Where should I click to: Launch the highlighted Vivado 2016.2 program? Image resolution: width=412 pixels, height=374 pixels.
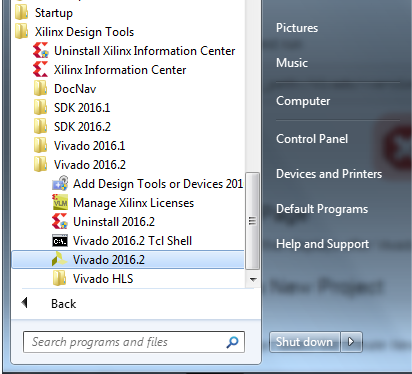(128, 260)
